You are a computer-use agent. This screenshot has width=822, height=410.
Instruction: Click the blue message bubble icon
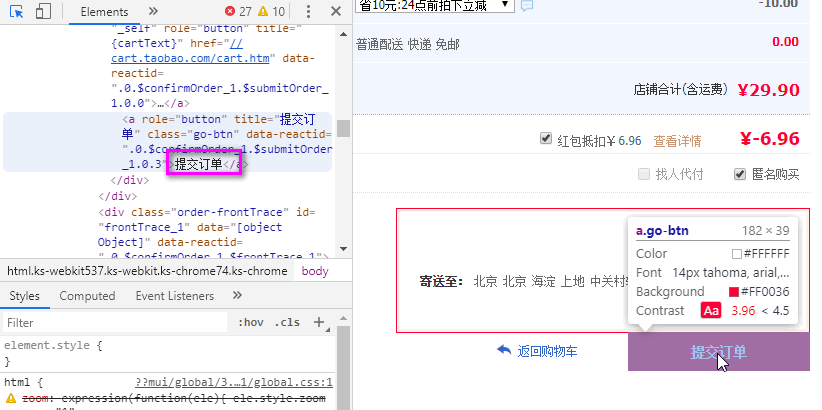pos(527,6)
